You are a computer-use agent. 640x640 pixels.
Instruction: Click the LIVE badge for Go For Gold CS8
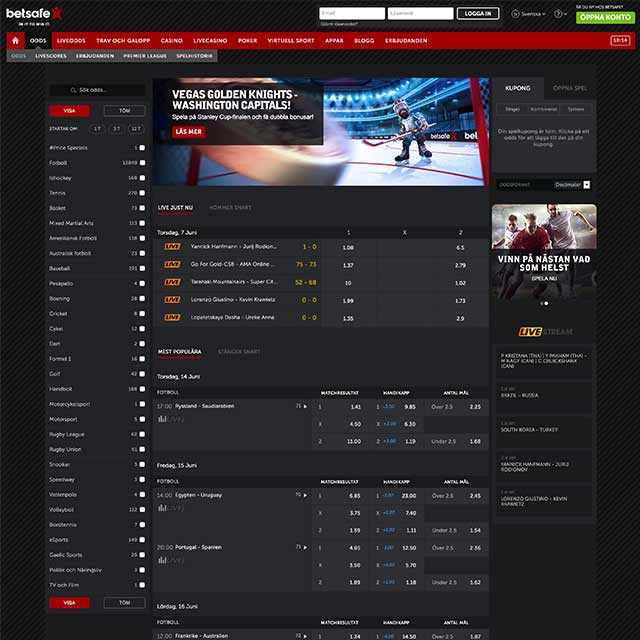click(x=172, y=264)
